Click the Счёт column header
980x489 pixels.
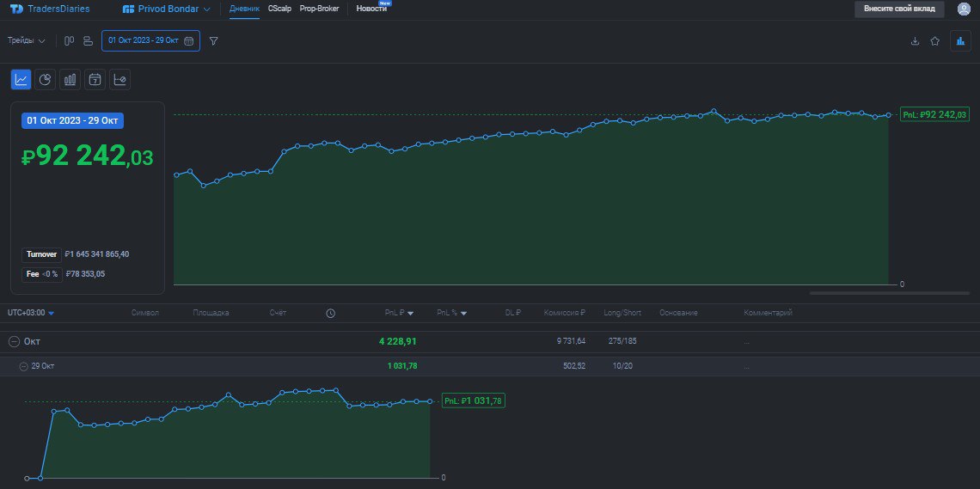279,313
